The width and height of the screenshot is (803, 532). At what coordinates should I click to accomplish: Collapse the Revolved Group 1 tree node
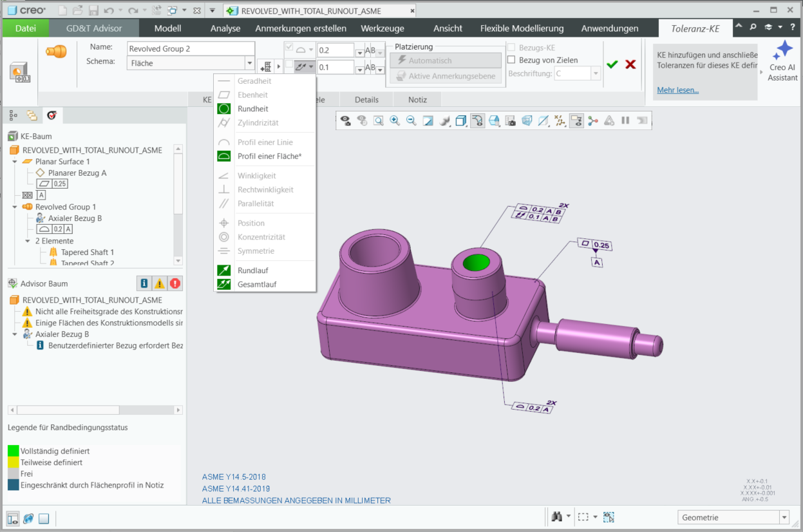click(15, 207)
